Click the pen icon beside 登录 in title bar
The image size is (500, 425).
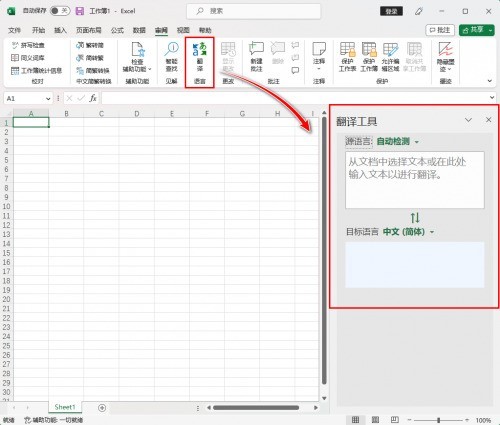pyautogui.click(x=419, y=11)
